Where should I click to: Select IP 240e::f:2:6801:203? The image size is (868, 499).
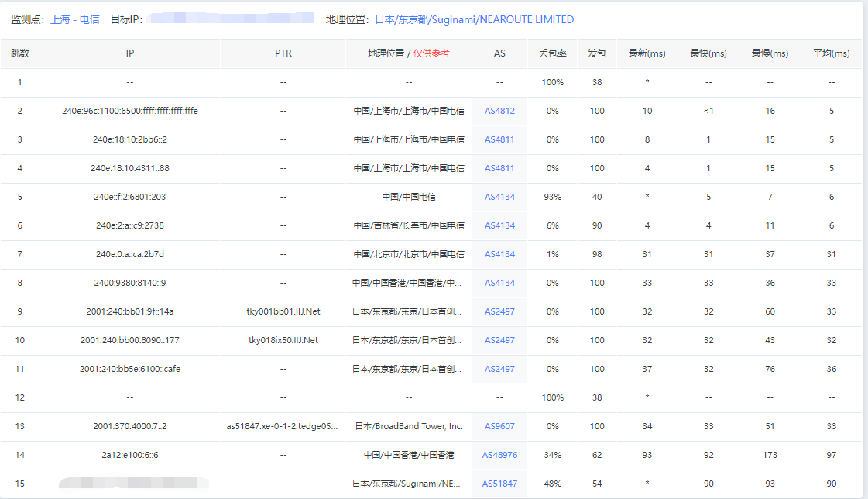click(x=129, y=197)
